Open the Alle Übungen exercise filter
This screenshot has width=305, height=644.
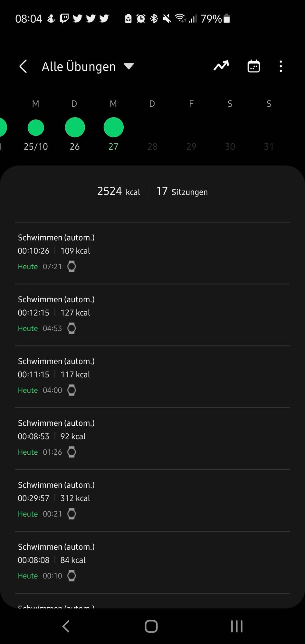(79, 67)
